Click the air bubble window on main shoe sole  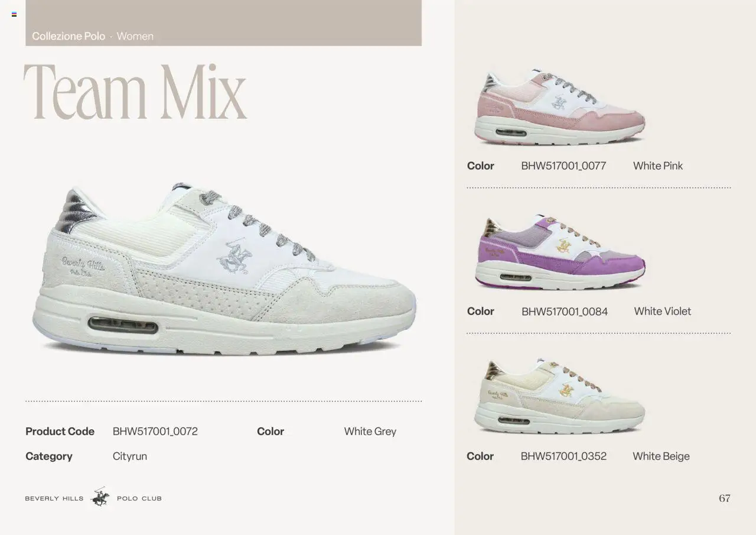(123, 325)
